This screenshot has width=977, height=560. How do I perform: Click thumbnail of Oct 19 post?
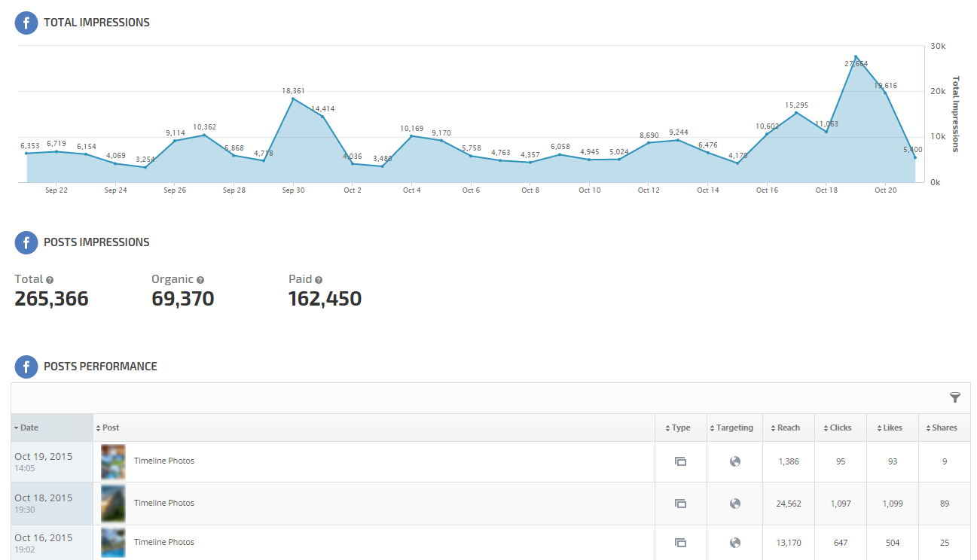click(x=113, y=461)
